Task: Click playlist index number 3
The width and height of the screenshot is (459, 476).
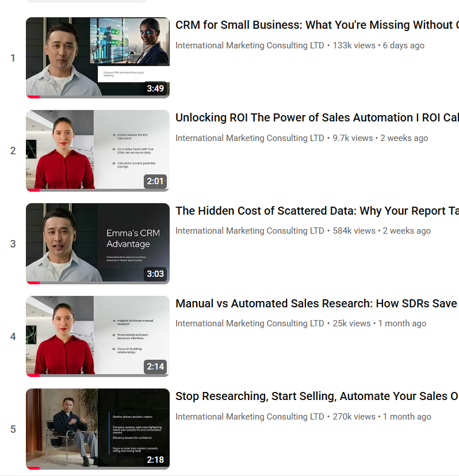Action: coord(13,244)
